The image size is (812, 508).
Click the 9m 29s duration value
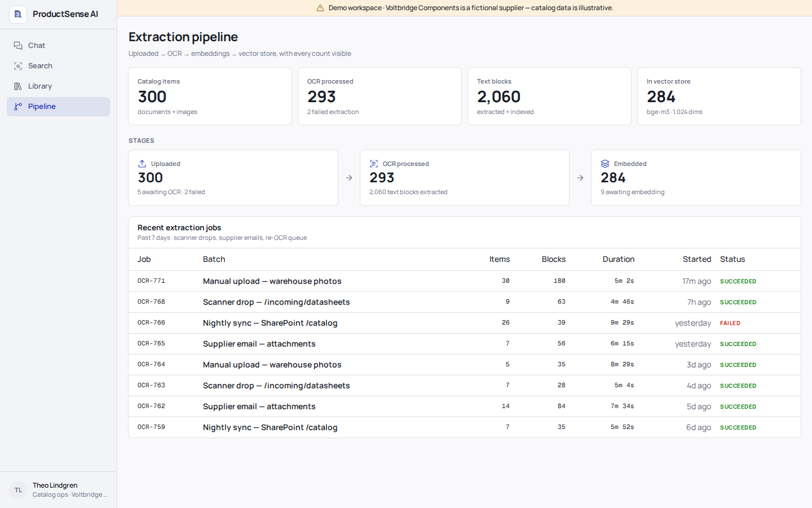tap(623, 323)
